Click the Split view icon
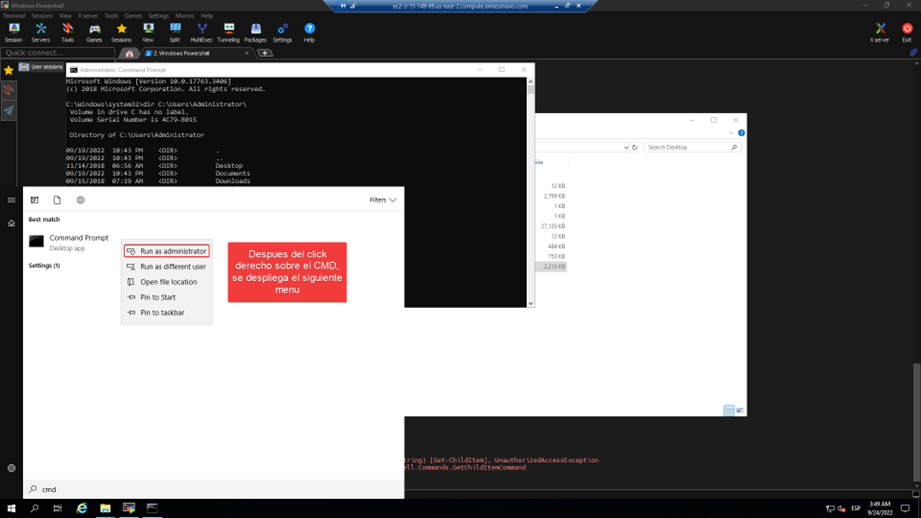Image resolution: width=921 pixels, height=518 pixels. [x=175, y=33]
